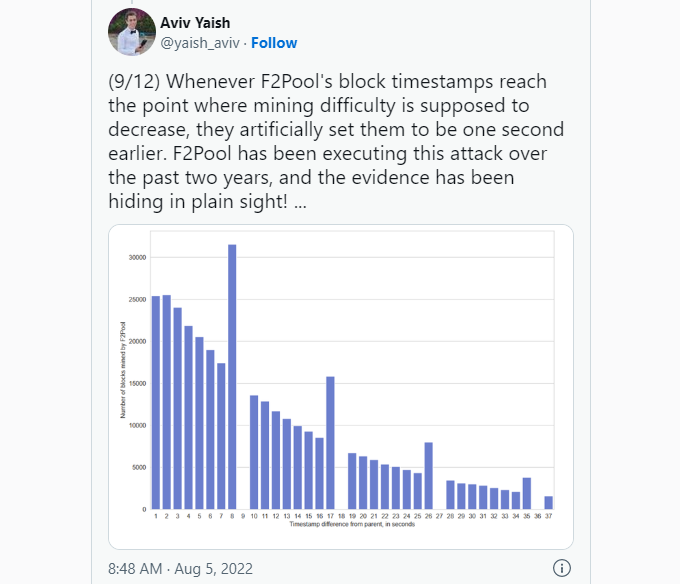Click the first bar at 1 second
The width and height of the screenshot is (680, 584).
tap(156, 402)
